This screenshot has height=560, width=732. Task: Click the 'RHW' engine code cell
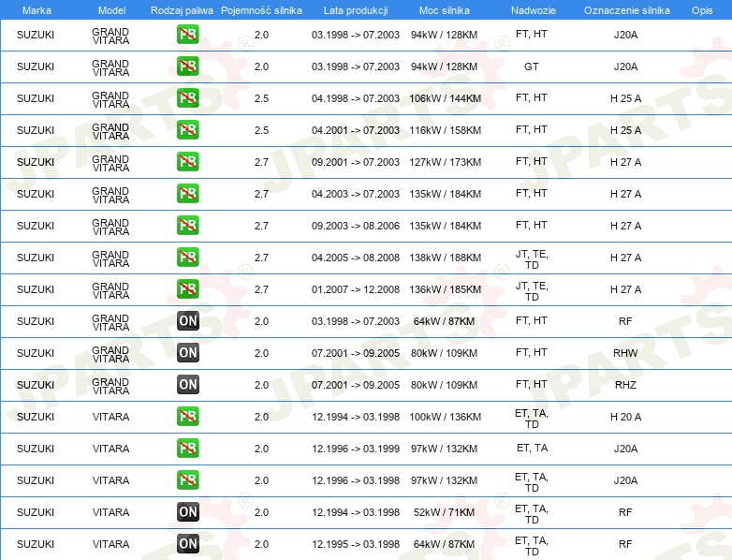625,353
